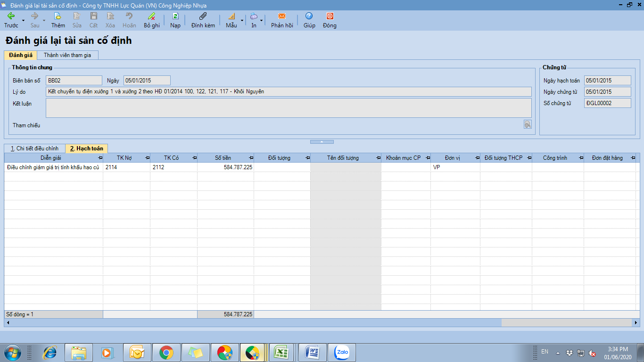Switch to Thành viên tham gia tab
The width and height of the screenshot is (644, 362).
[67, 55]
